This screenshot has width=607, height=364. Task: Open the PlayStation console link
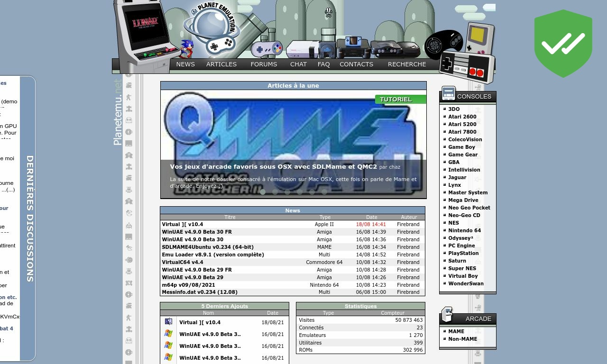coord(463,253)
